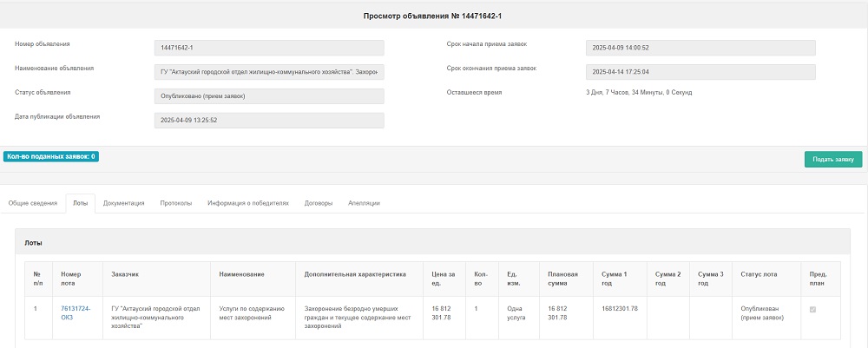
Task: Open the Договоры tab
Action: point(319,203)
